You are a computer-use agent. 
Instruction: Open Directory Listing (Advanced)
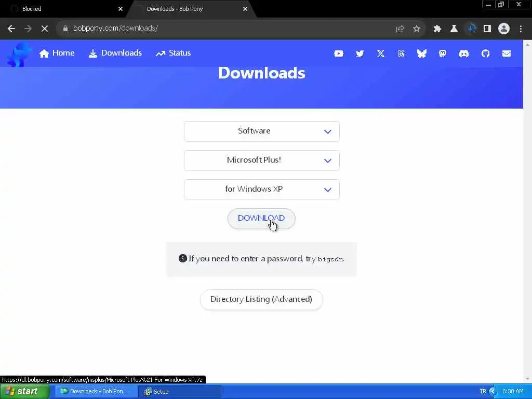point(261,299)
